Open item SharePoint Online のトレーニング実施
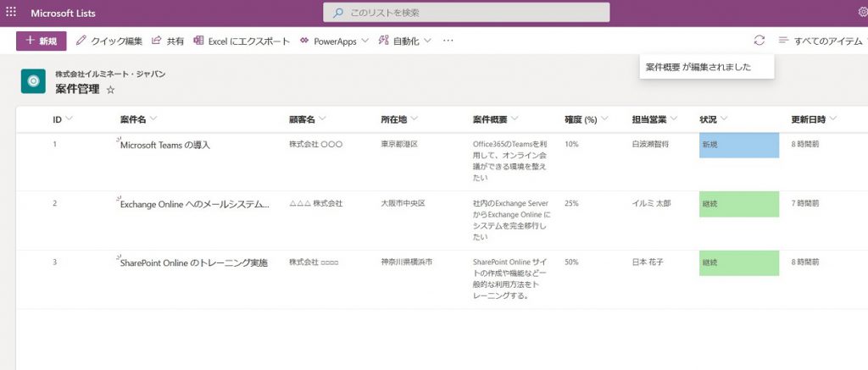This screenshot has height=370, width=868. pyautogui.click(x=194, y=263)
